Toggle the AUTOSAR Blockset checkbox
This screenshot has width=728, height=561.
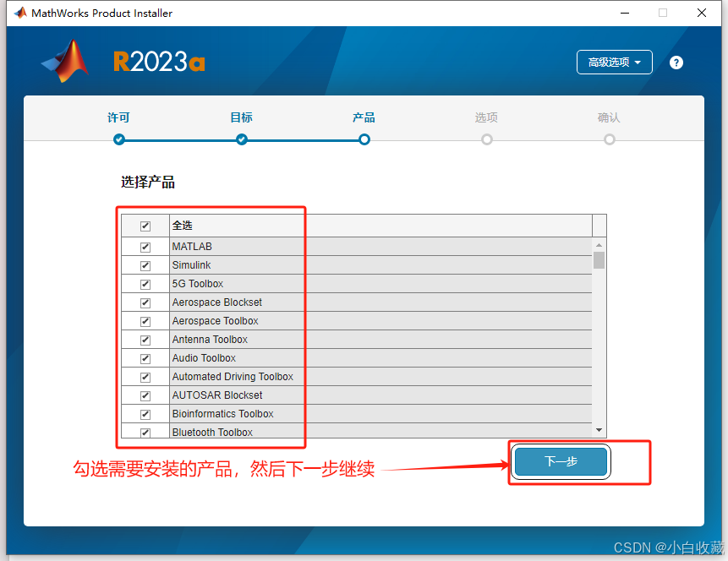click(145, 395)
